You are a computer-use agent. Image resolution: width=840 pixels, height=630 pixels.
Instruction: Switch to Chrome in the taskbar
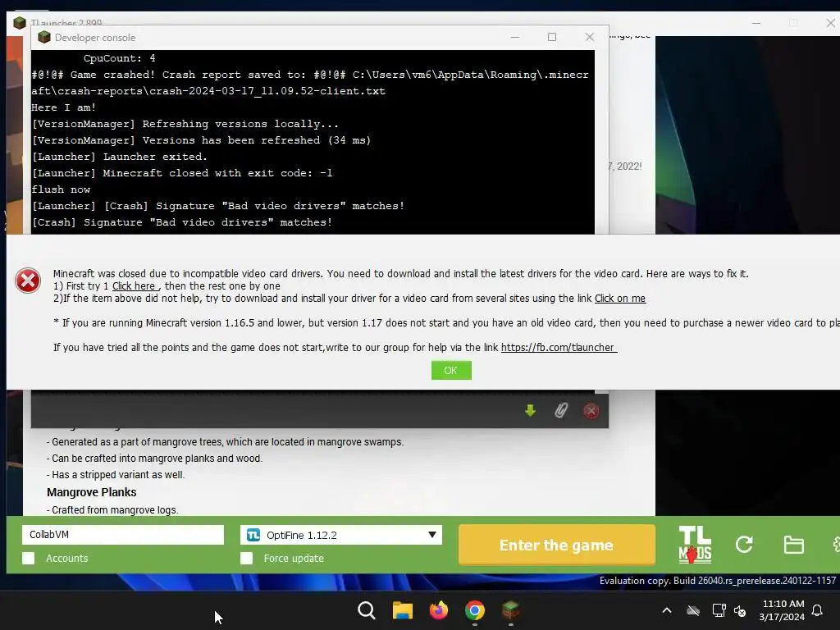pyautogui.click(x=475, y=610)
